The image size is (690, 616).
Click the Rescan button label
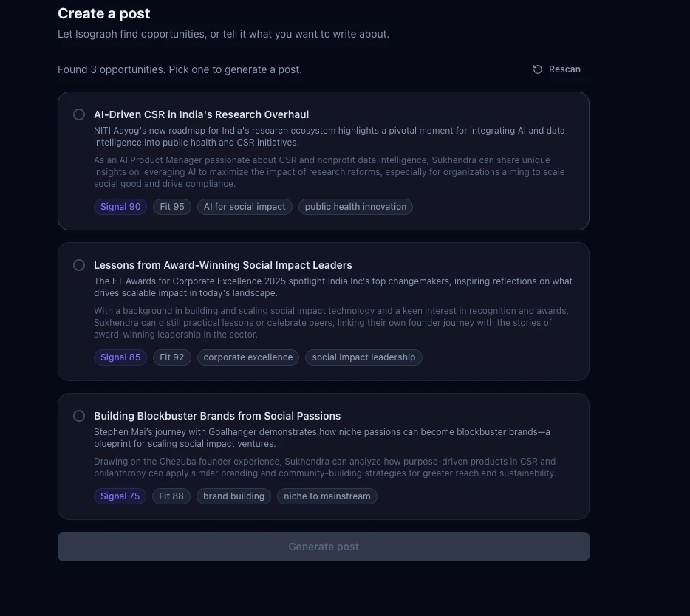564,69
